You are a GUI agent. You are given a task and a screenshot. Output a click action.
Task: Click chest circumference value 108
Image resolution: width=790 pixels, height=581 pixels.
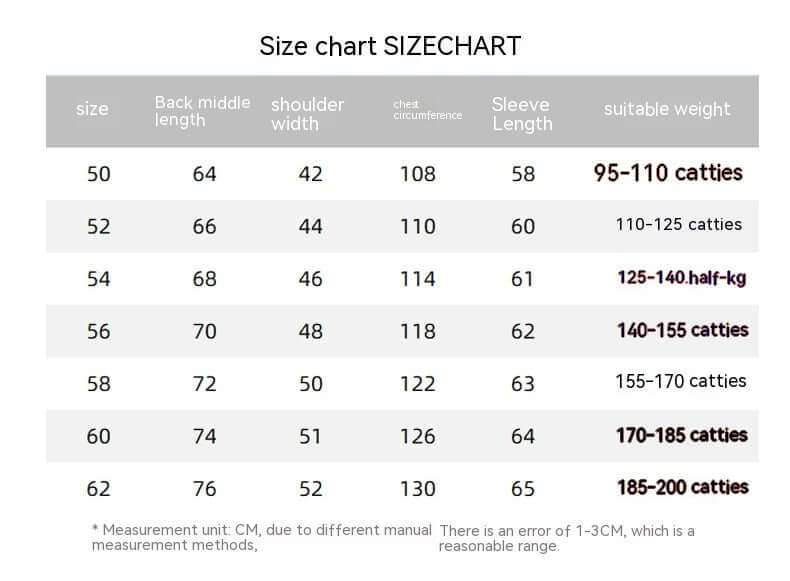pyautogui.click(x=418, y=174)
